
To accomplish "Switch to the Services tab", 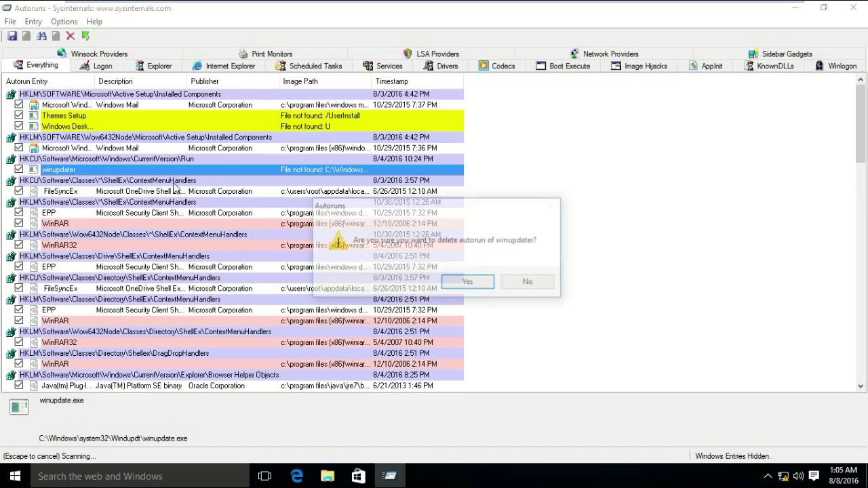I will tap(382, 66).
